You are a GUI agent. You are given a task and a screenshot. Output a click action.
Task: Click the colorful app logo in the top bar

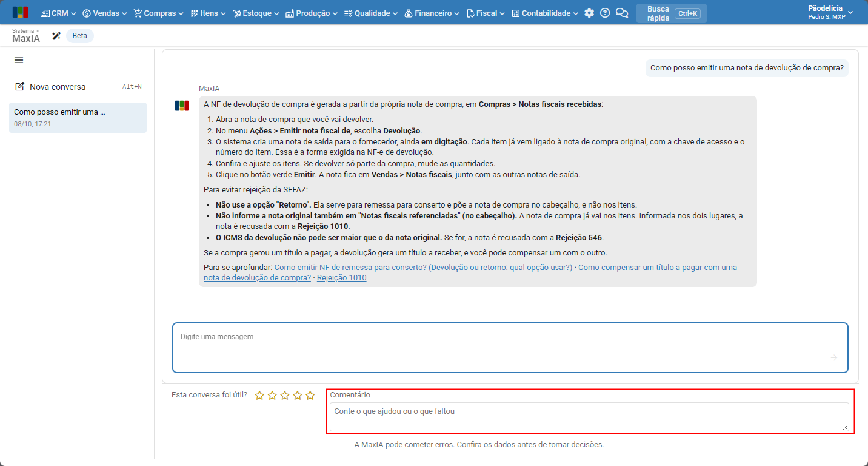20,13
